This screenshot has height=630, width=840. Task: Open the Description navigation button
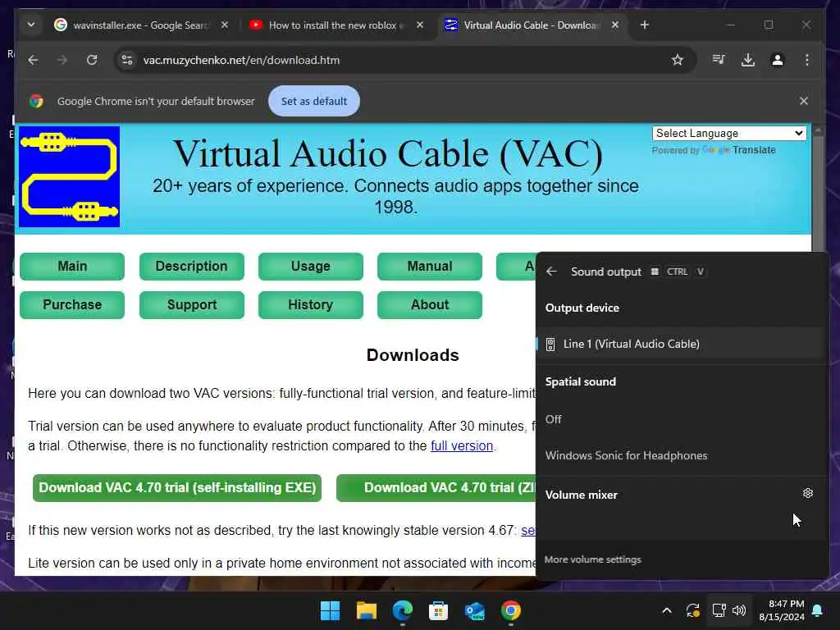click(191, 267)
